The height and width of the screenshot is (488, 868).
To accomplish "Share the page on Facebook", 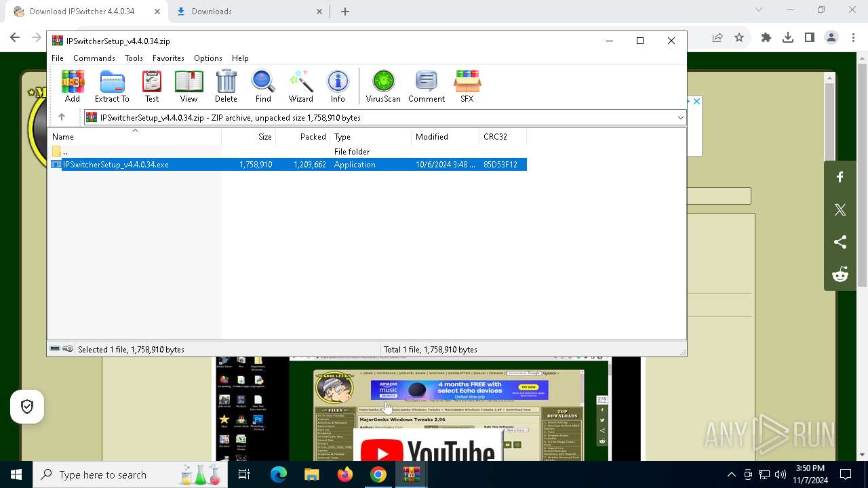I will point(840,177).
